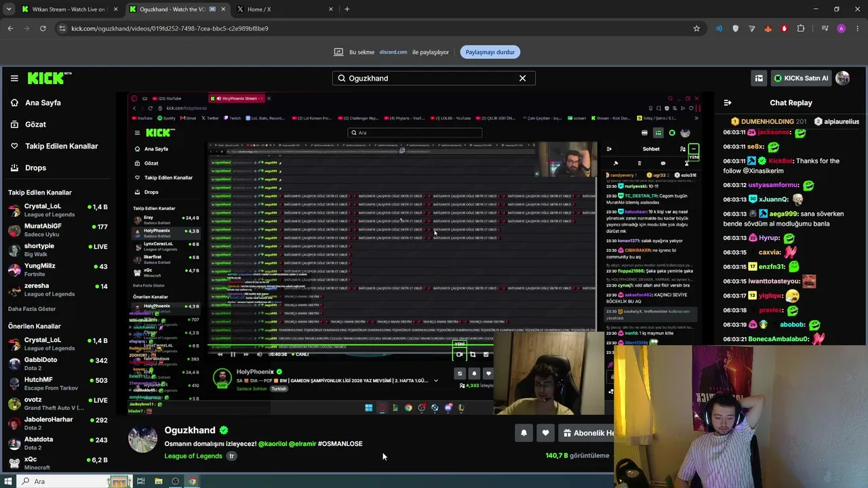Click the Iwanttotasteyou username in chat
Image resolution: width=868 pixels, height=488 pixels.
pyautogui.click(x=774, y=281)
